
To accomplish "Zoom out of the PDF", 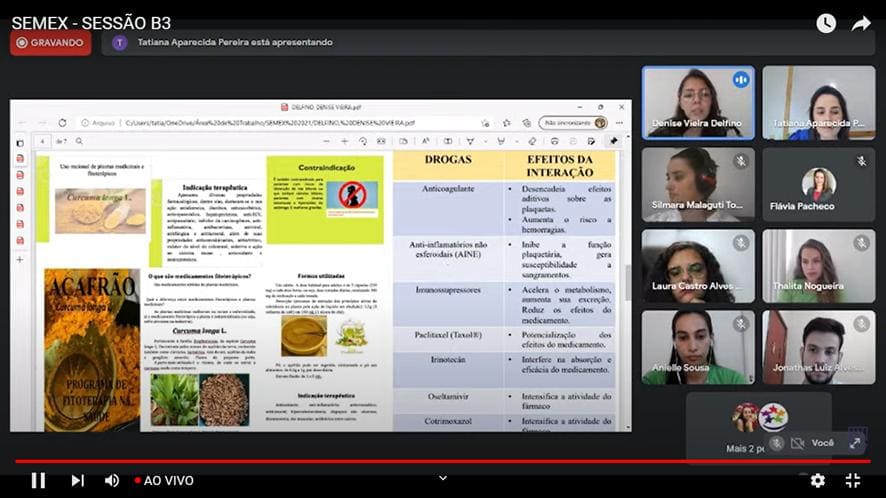I will click(326, 141).
